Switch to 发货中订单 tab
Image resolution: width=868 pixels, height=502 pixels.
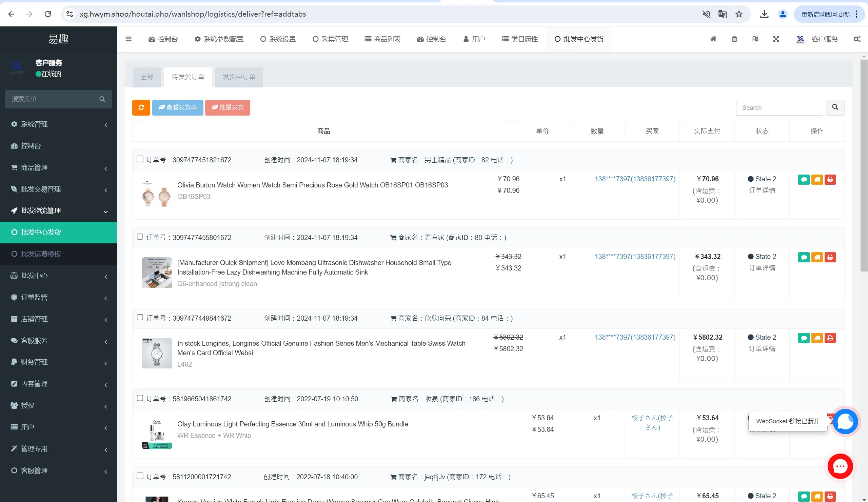239,77
